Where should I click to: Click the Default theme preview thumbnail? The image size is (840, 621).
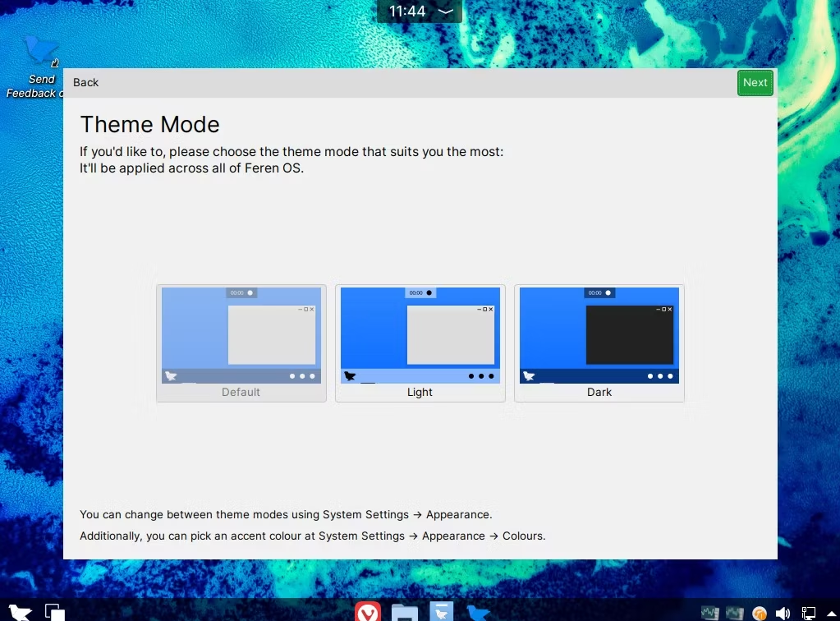241,335
